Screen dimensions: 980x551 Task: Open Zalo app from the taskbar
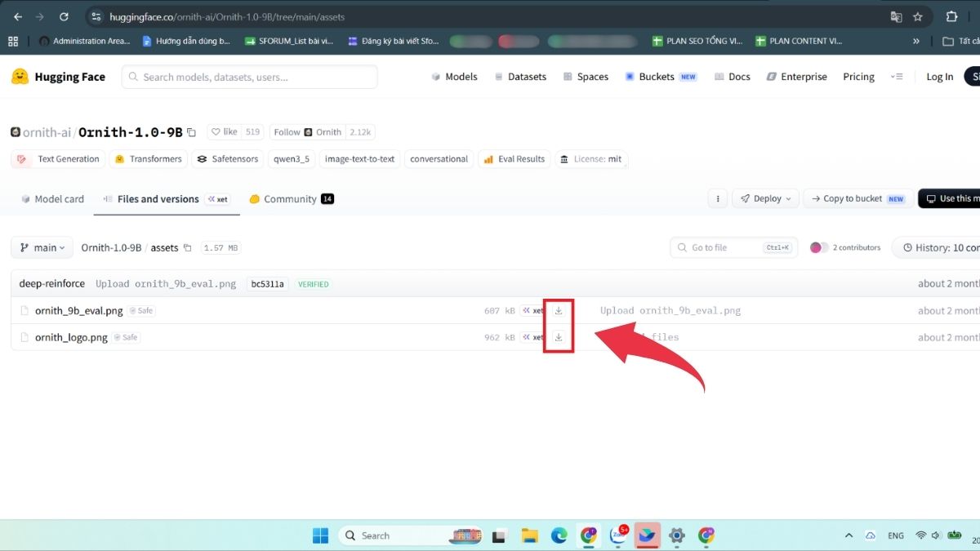[x=618, y=535]
